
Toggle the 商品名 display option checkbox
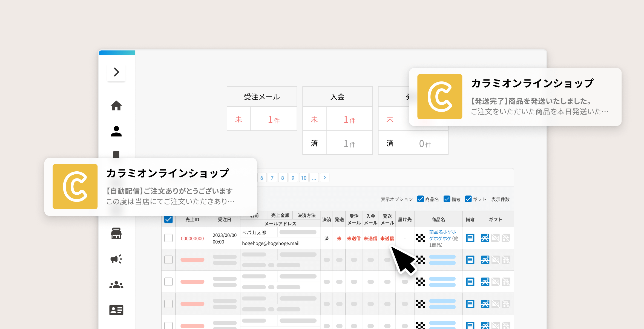click(421, 199)
